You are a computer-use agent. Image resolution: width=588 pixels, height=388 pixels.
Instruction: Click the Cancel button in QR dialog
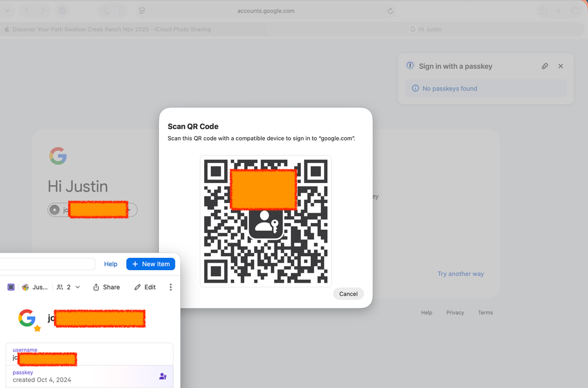tap(348, 294)
